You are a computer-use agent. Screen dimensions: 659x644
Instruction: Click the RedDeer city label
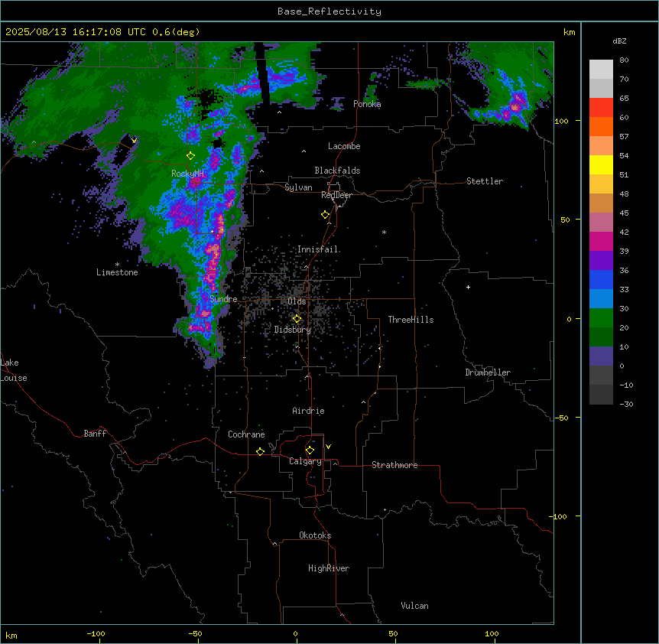coord(336,195)
